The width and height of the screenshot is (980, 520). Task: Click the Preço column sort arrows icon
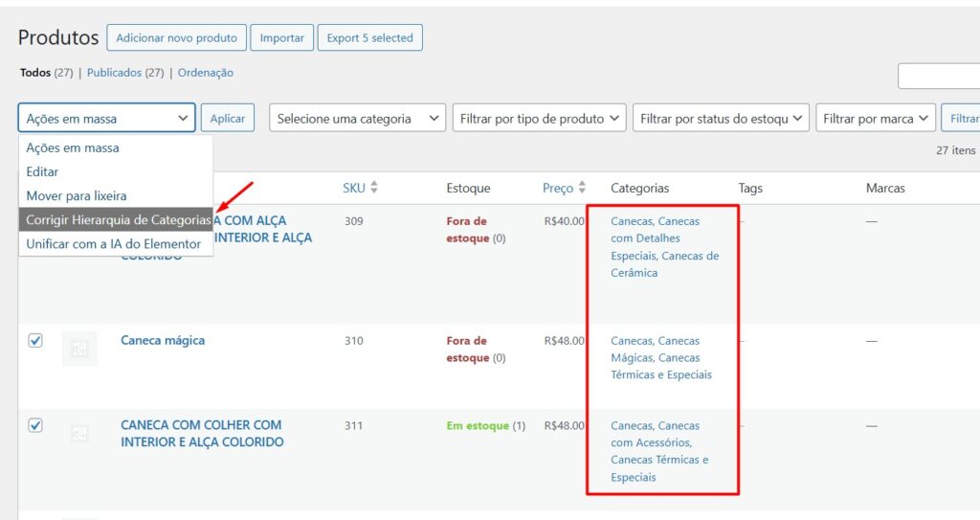(x=582, y=188)
